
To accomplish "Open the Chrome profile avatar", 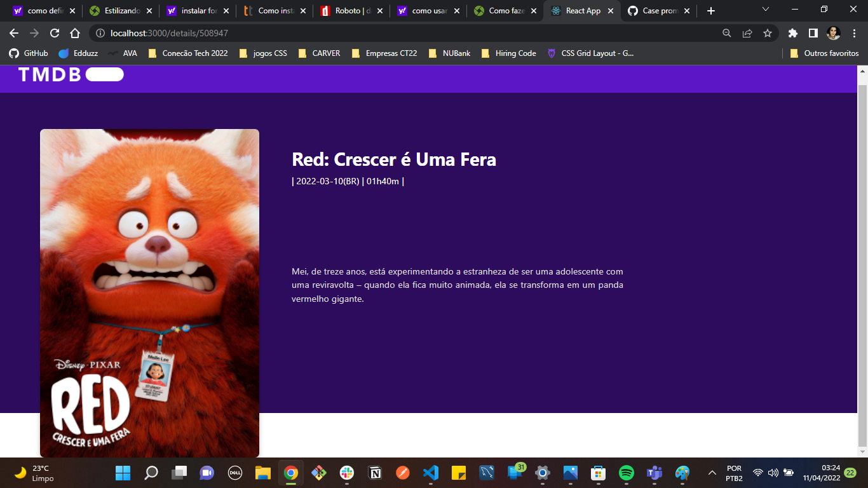I will click(833, 33).
